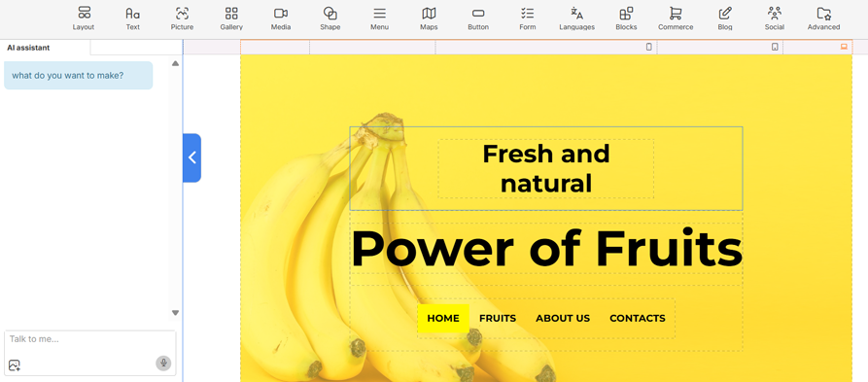Click the chat scroll up arrow

176,64
